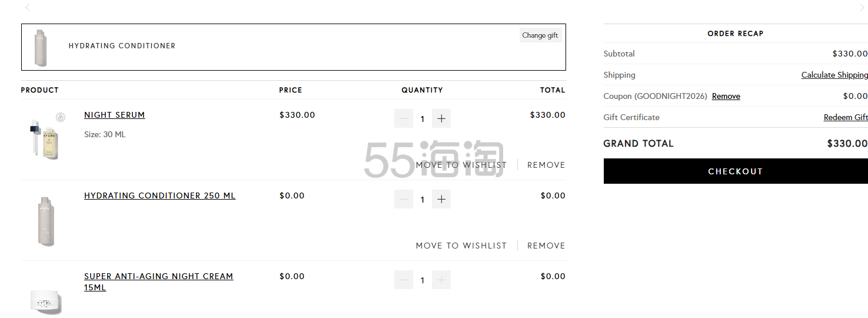
Task: Click plus button for Hydrating Conditioner quantity
Action: coord(441,199)
